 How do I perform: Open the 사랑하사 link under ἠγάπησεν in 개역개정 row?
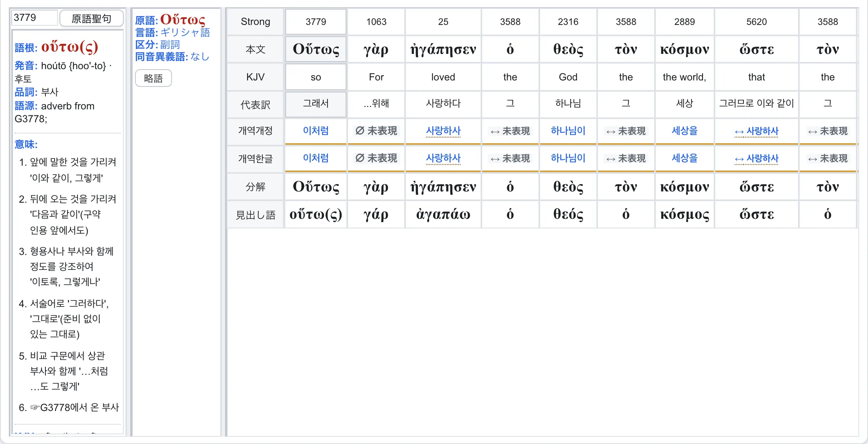point(443,131)
